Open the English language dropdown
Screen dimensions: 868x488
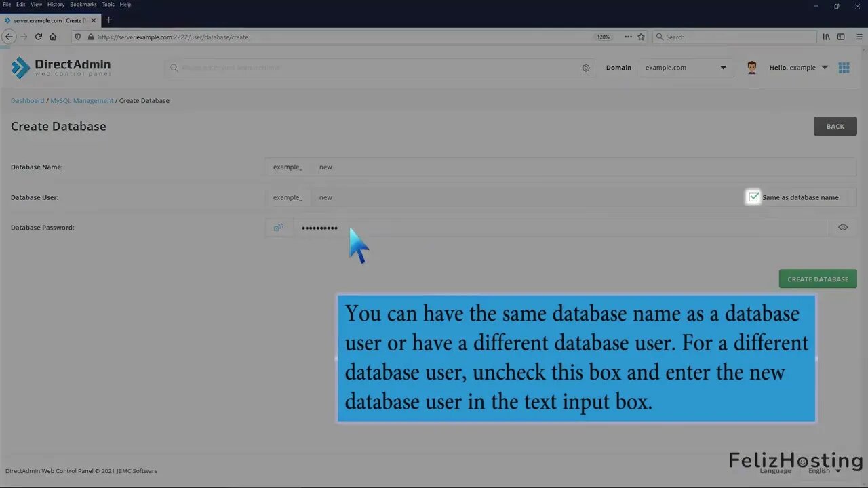click(824, 470)
